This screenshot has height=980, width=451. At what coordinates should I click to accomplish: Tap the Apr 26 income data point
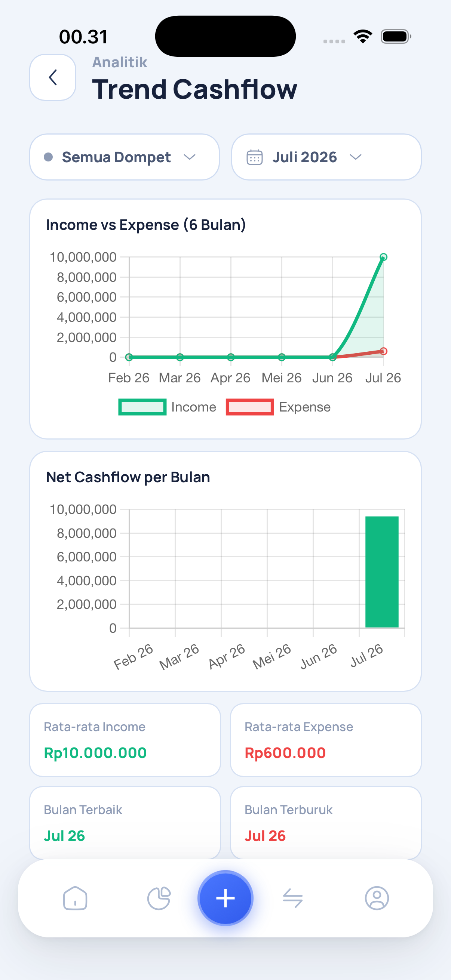[x=231, y=357]
